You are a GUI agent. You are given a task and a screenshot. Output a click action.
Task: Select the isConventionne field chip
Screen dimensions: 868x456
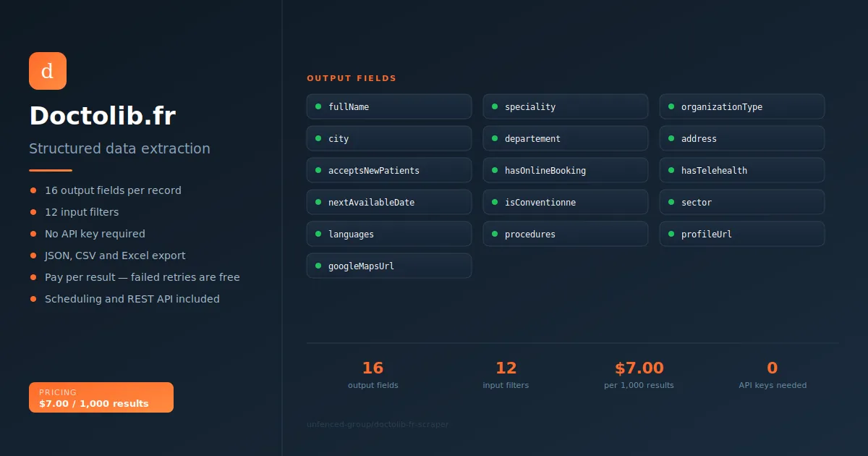pyautogui.click(x=566, y=202)
